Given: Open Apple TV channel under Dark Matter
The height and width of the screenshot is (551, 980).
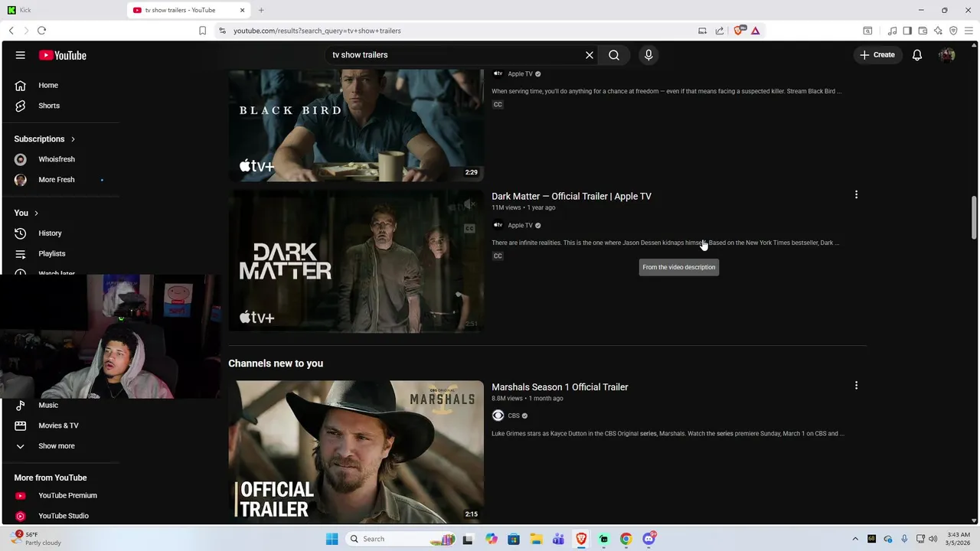Looking at the screenshot, I should coord(520,225).
